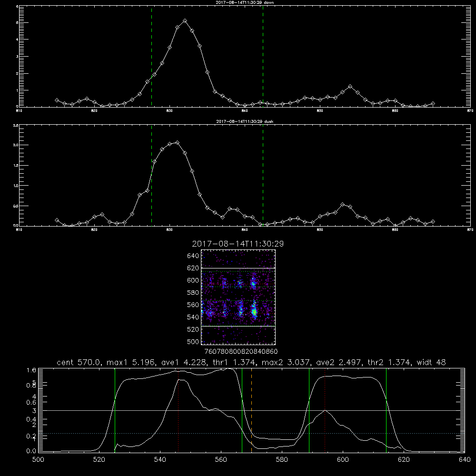The width and height of the screenshot is (476, 476).
Task: Click y-axis label 620 beside the spectrogram image
Action: tap(193, 268)
